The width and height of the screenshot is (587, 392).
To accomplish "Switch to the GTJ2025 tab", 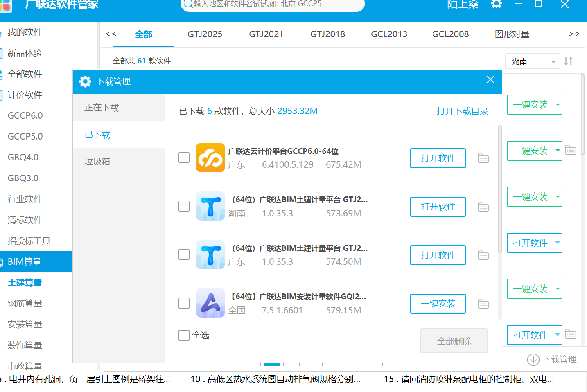I will tap(205, 34).
